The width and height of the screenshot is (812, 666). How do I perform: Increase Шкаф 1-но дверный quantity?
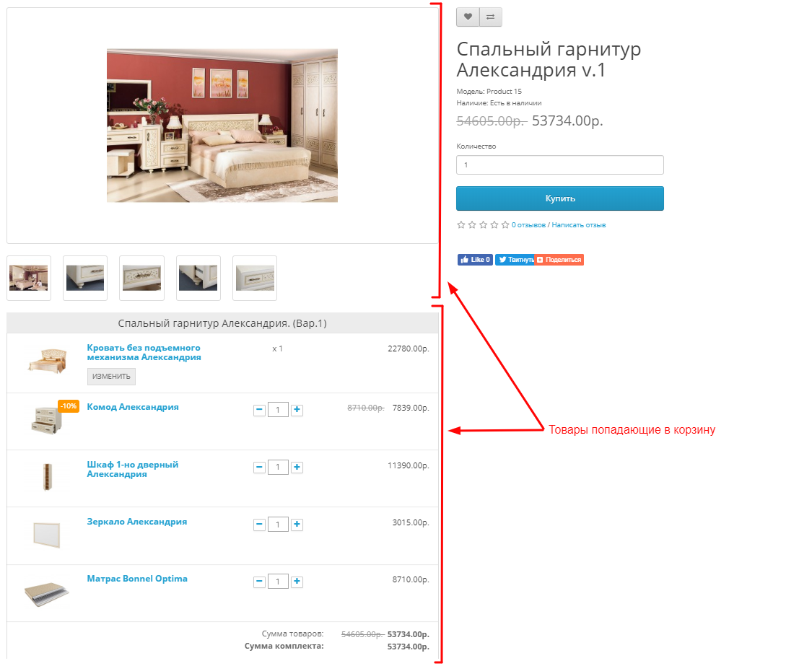297,467
